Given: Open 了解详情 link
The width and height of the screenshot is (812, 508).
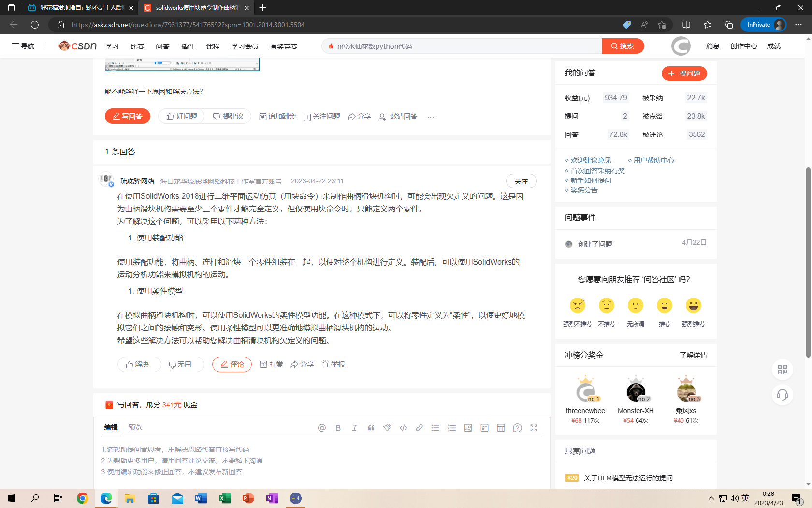Looking at the screenshot, I should click(x=693, y=355).
